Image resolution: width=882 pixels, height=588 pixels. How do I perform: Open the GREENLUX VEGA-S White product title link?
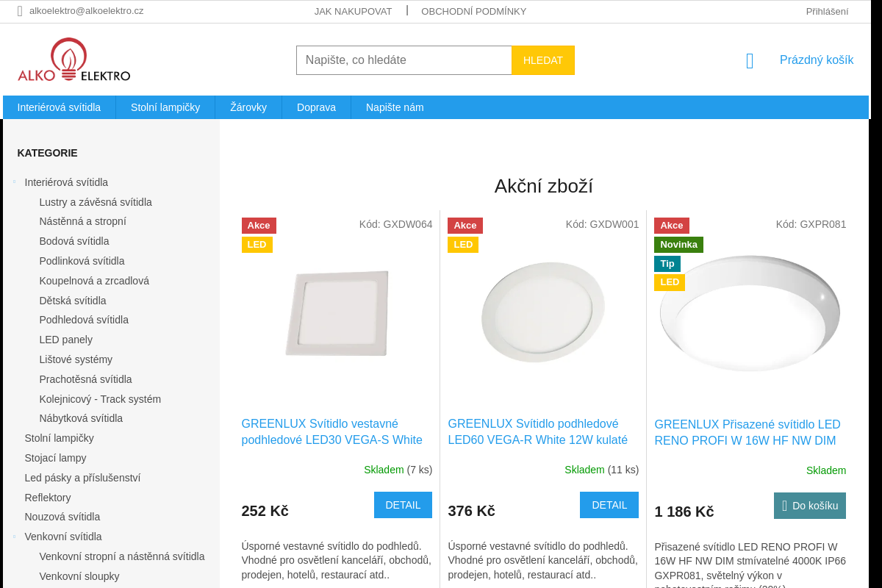click(332, 432)
